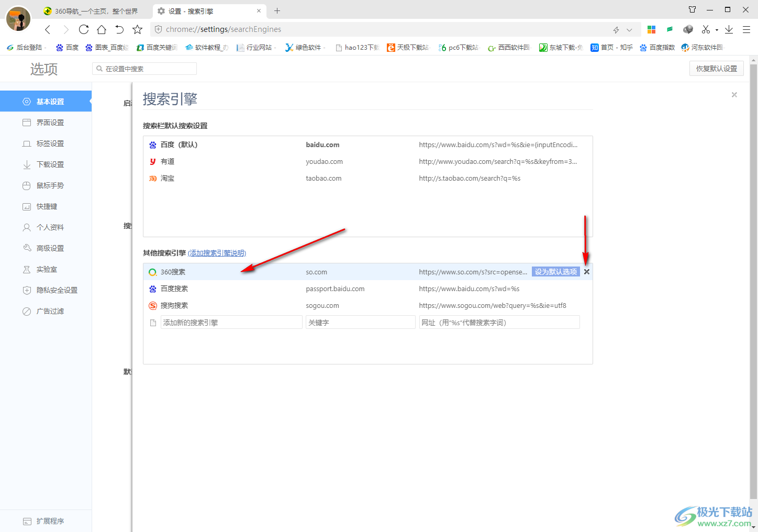Open the 软件教程 bookmark
The height and width of the screenshot is (532, 758).
point(207,47)
